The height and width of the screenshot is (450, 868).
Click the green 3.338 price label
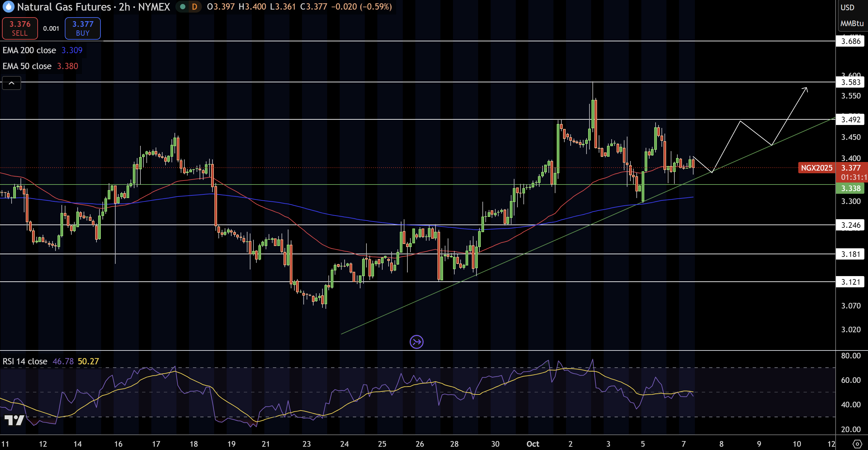click(850, 188)
